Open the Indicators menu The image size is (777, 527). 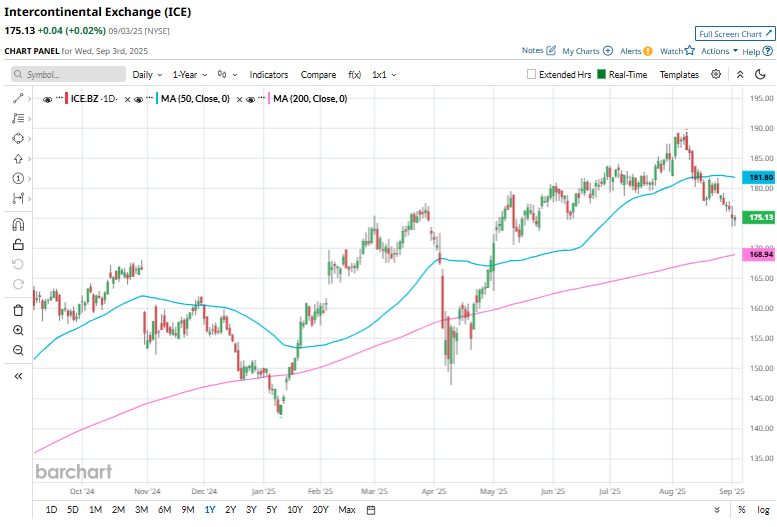pos(269,74)
